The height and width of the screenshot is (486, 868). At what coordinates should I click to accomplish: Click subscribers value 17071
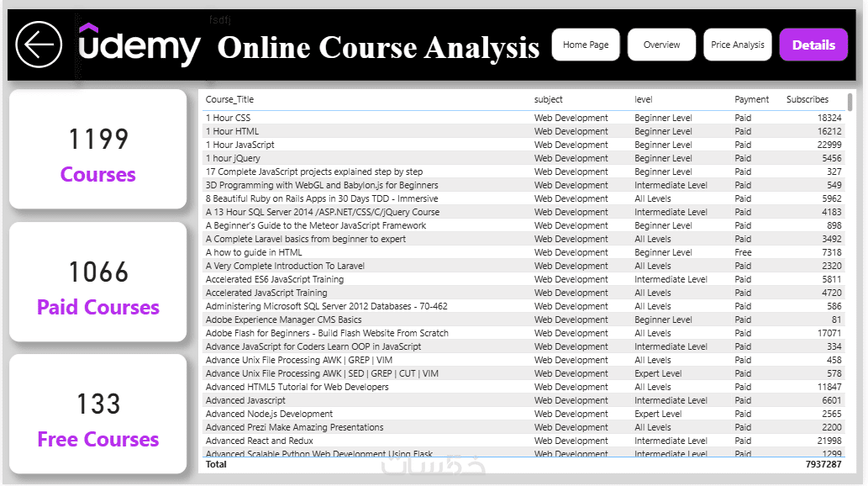[829, 333]
